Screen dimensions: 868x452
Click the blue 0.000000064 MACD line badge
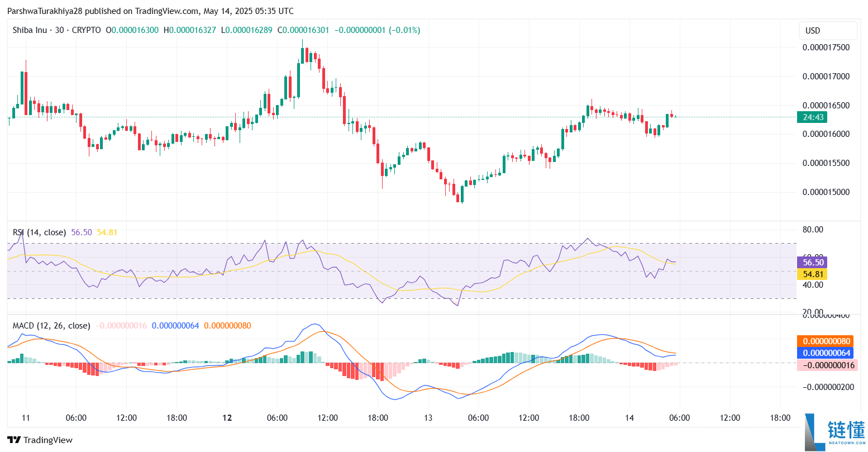[824, 353]
